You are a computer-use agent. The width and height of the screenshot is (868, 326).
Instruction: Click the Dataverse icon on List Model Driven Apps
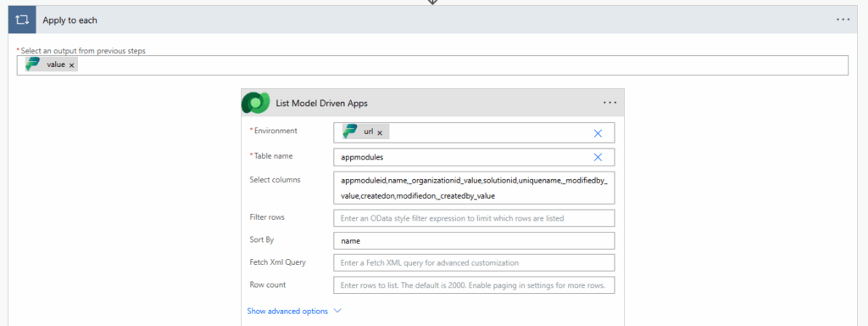pyautogui.click(x=255, y=103)
